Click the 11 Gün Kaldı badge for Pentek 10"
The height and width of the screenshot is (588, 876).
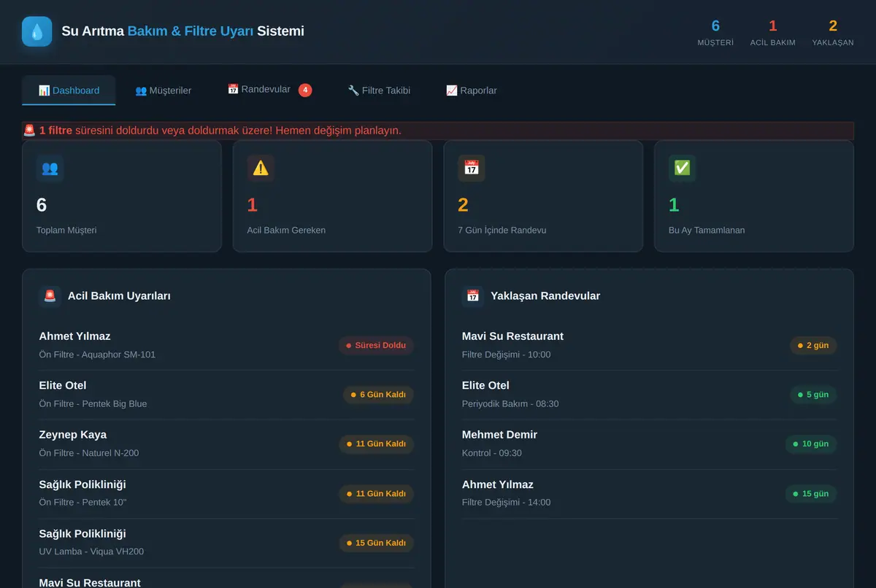[376, 494]
